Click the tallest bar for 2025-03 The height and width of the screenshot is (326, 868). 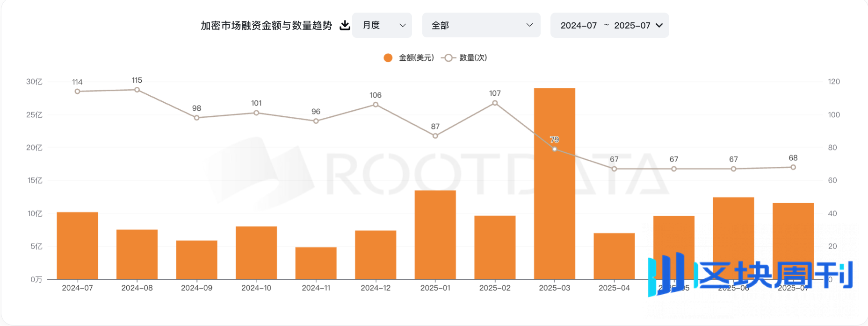[555, 184]
